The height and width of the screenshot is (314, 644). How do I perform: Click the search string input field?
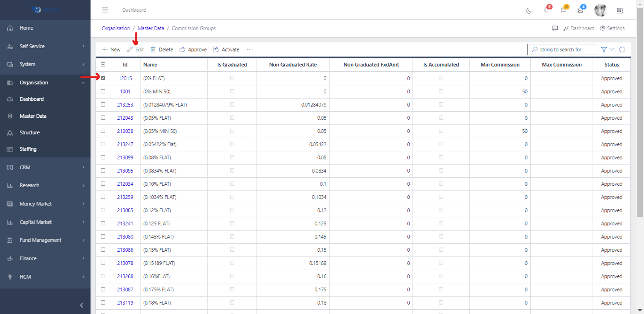[566, 50]
